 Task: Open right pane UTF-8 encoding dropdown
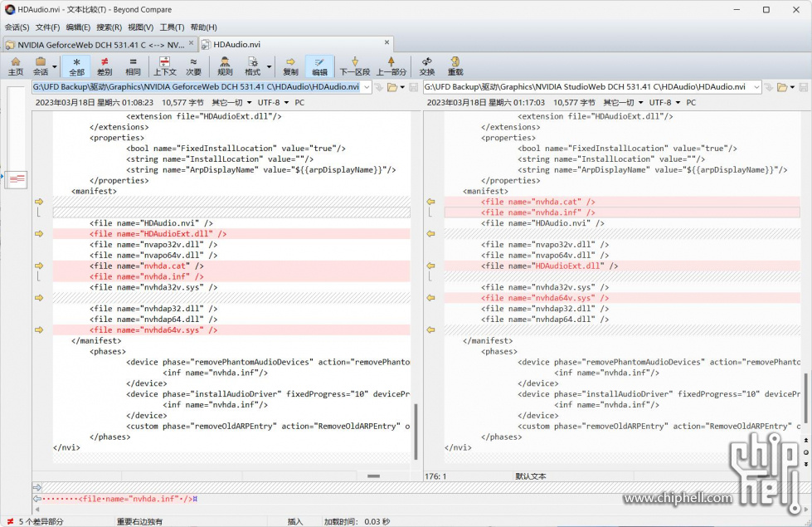(x=664, y=103)
